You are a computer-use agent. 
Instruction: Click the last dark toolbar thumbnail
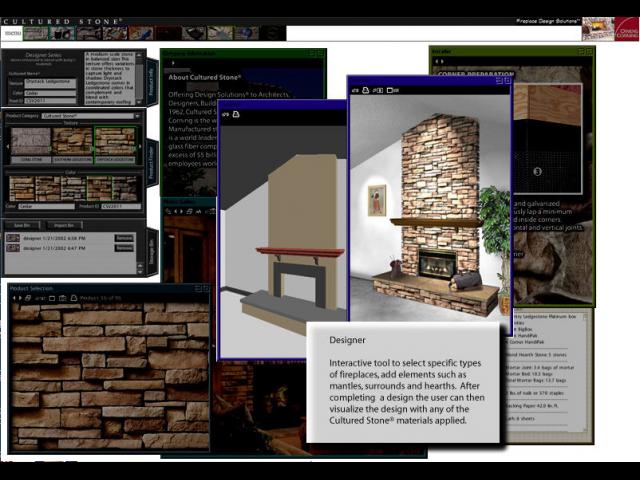click(x=272, y=33)
